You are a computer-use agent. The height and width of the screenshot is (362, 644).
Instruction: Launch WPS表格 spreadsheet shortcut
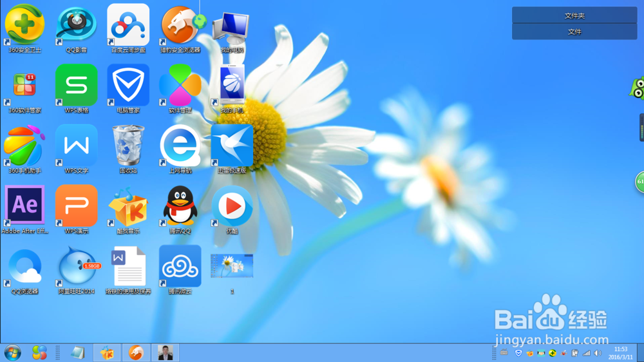(77, 89)
